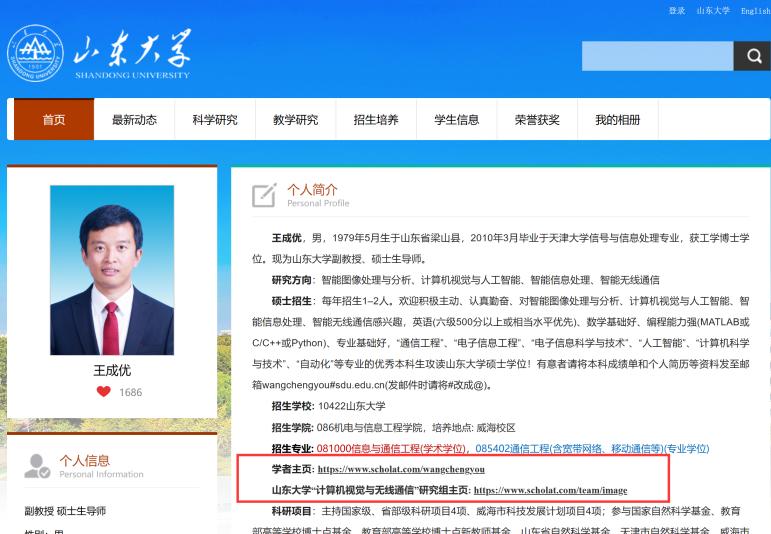The height and width of the screenshot is (534, 771).
Task: Click the Shandong University logo emblem
Action: click(35, 54)
